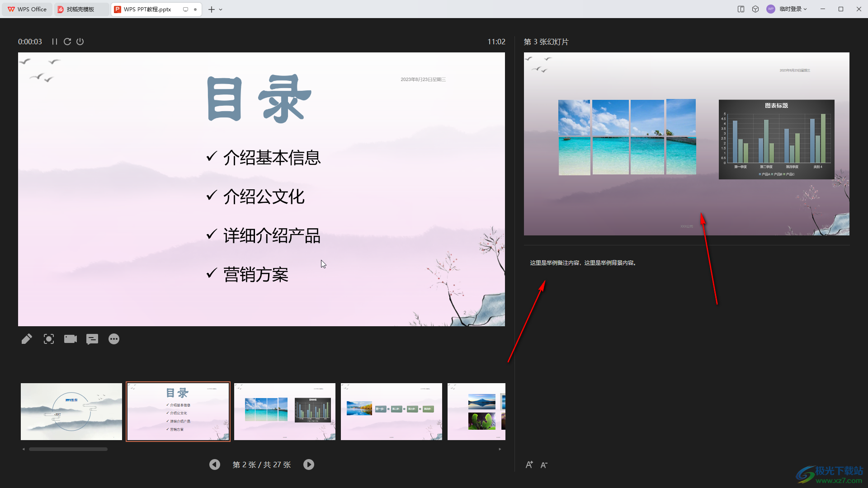Click the thumbnail strip horizontal scrollbar
868x488 pixels.
tap(68, 449)
